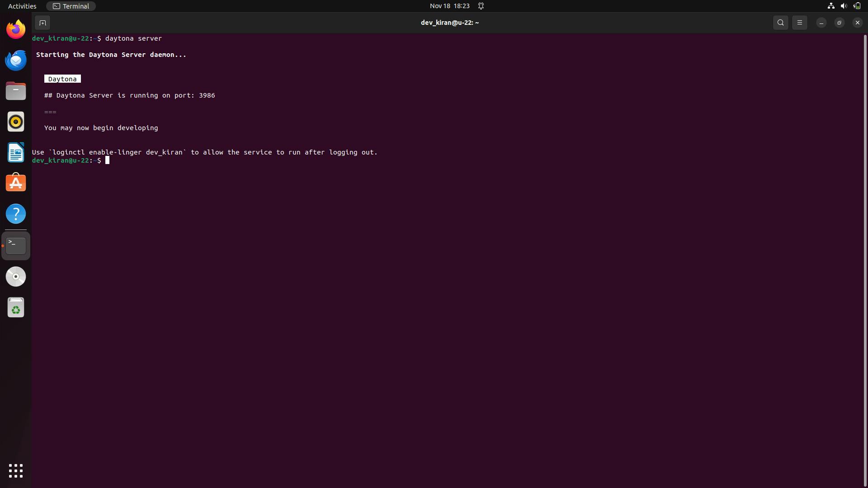Open the Trash from the dock
Viewport: 868px width, 488px height.
16,307
